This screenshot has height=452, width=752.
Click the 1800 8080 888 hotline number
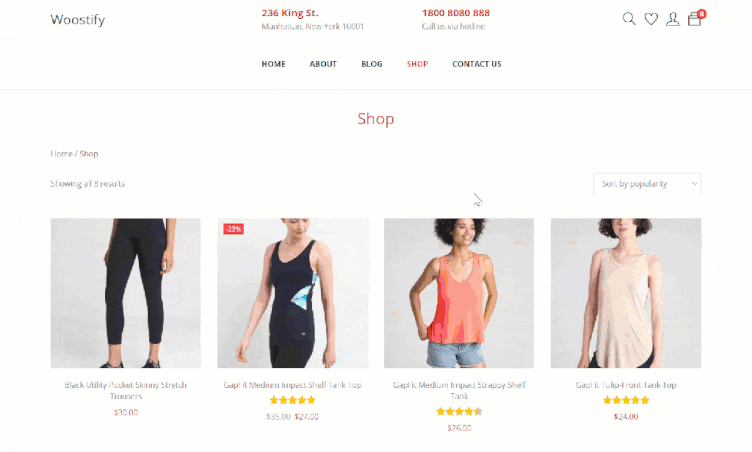click(x=456, y=13)
